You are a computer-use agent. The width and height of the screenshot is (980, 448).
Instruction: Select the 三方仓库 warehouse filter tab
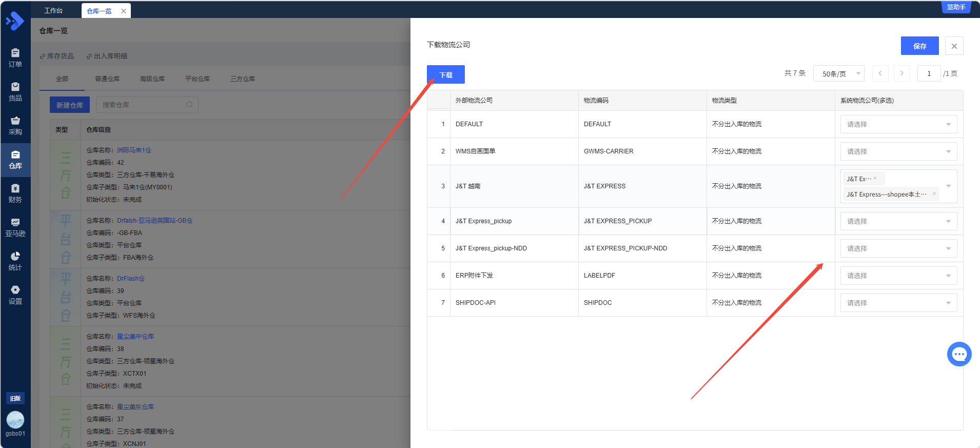pos(243,79)
